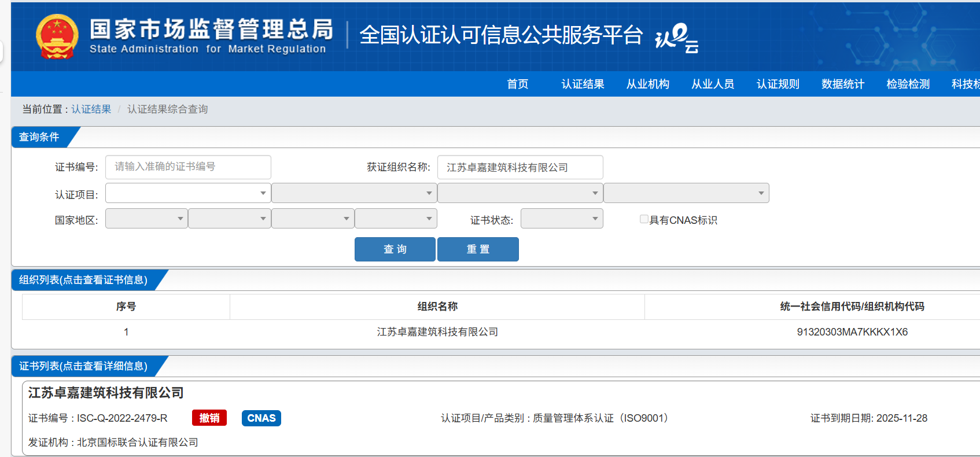Click the 认证结果综合查询 breadcrumb text
The image size is (980, 457).
point(168,109)
